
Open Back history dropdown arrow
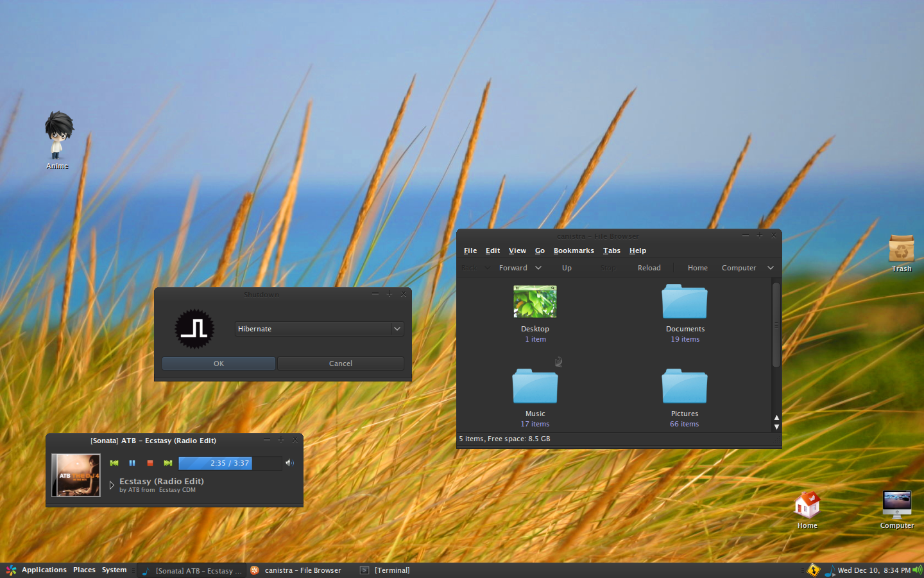click(487, 268)
